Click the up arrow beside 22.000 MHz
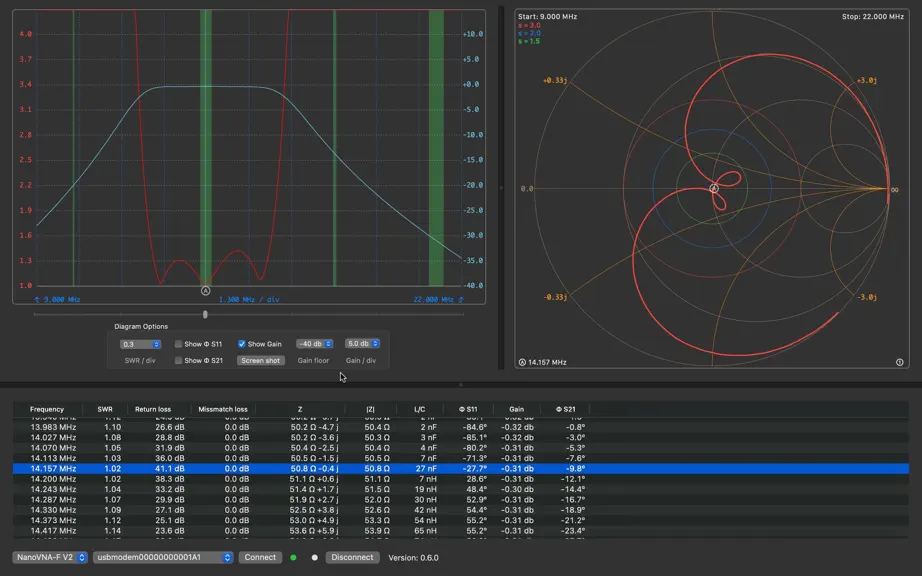 (x=460, y=299)
